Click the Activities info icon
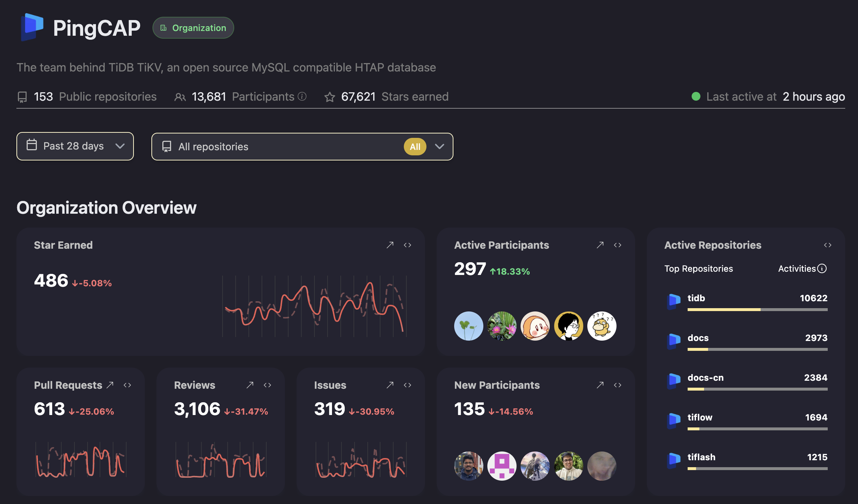Screen dimensions: 858x504 822,269
